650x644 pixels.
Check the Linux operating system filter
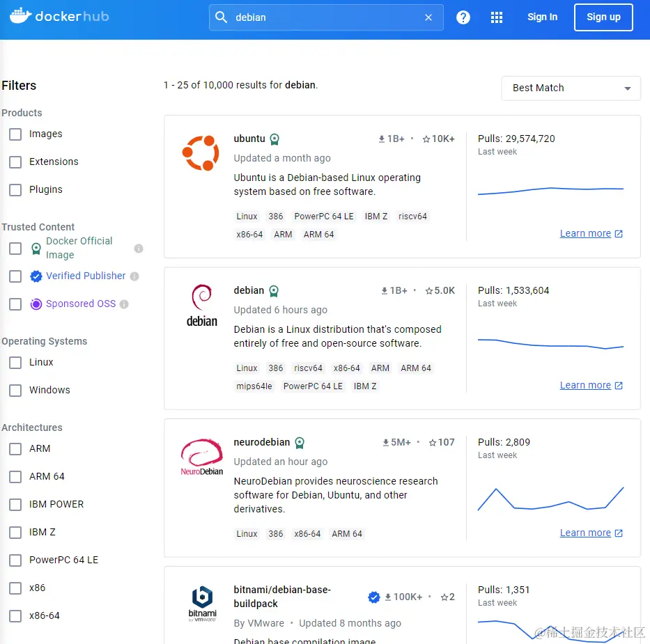(x=15, y=362)
